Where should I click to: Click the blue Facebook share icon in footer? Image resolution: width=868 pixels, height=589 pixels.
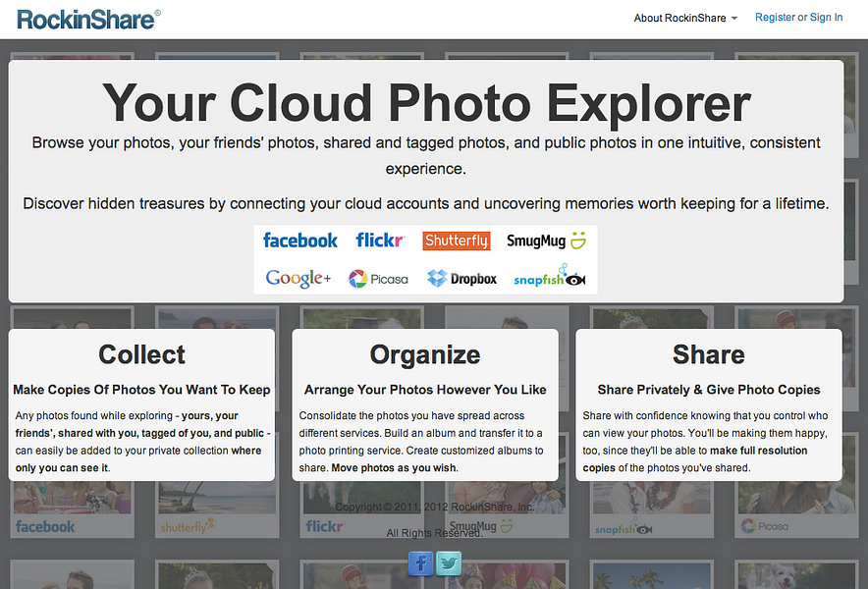click(x=420, y=563)
